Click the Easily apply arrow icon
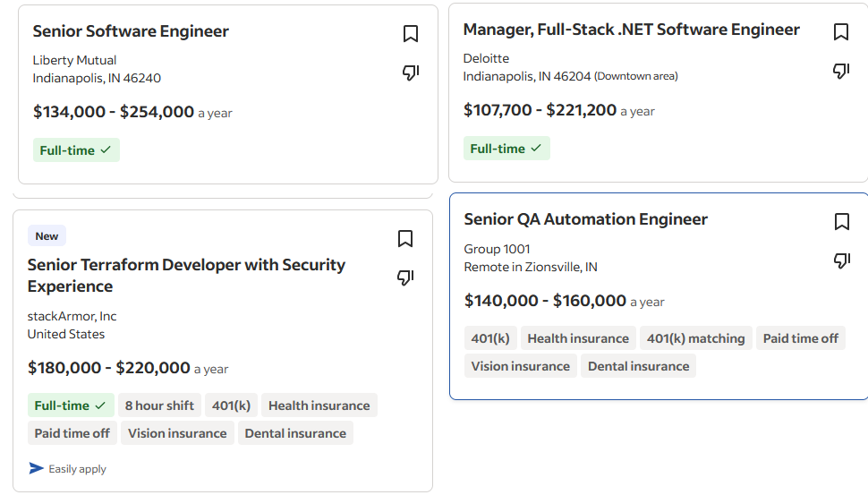Image resolution: width=868 pixels, height=495 pixels. tap(36, 468)
